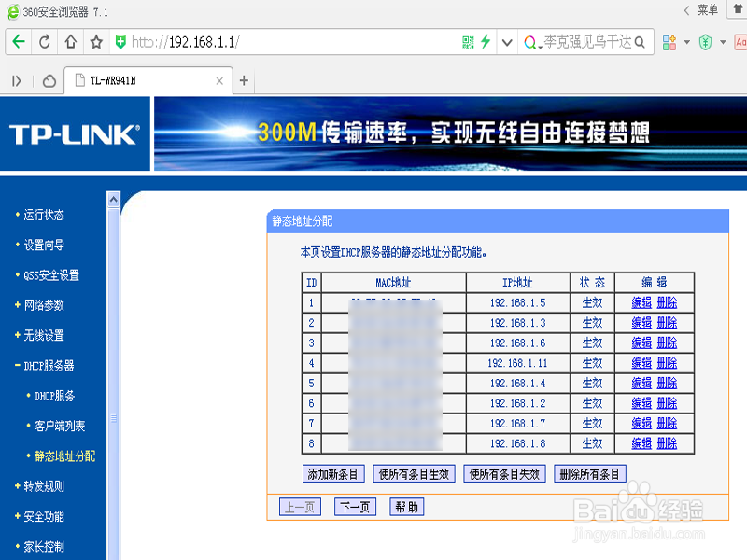Click 删除 link for 192.168.1.2
The image size is (747, 560).
pos(667,403)
